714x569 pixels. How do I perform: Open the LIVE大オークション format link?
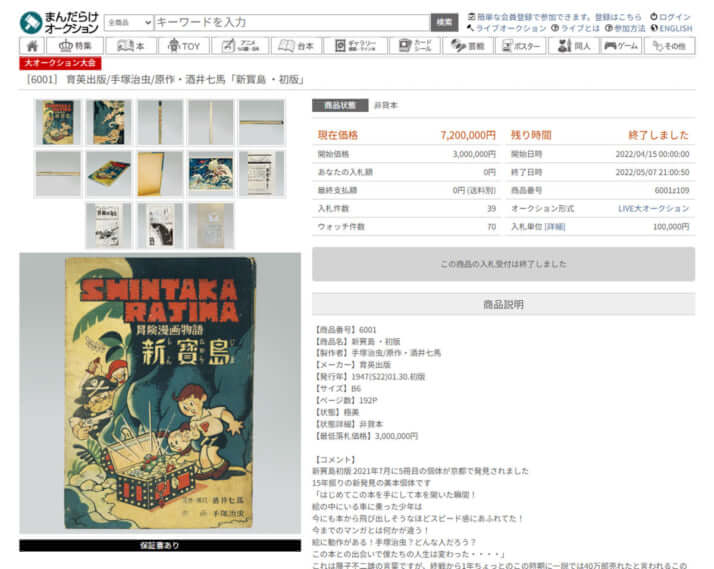tap(653, 208)
